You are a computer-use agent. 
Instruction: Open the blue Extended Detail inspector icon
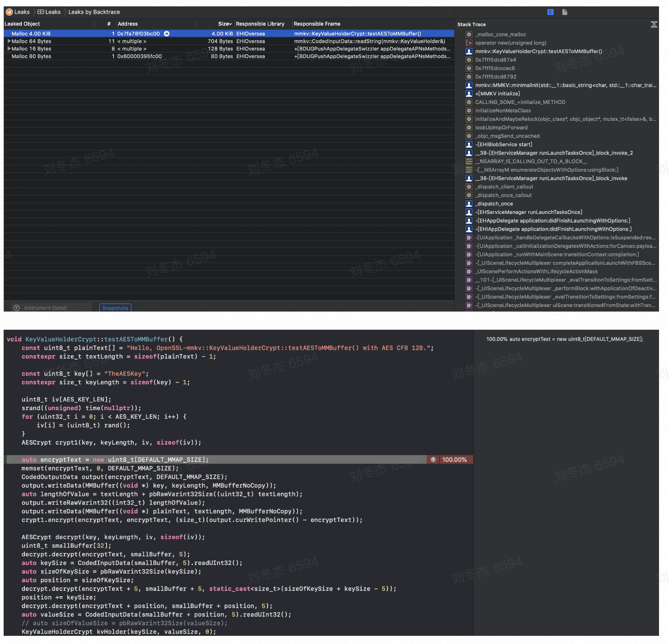(x=550, y=12)
